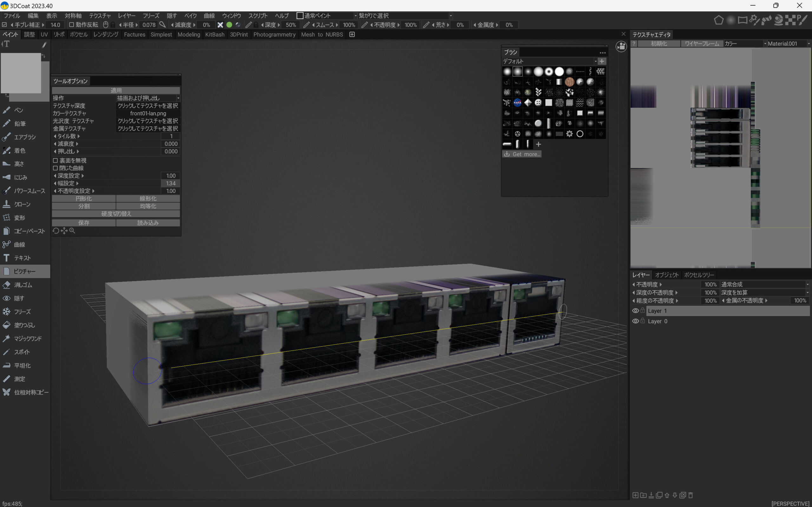Screen dimensions: 812x507
Task: Hide Layer 1 with its eye icon
Action: pyautogui.click(x=635, y=311)
